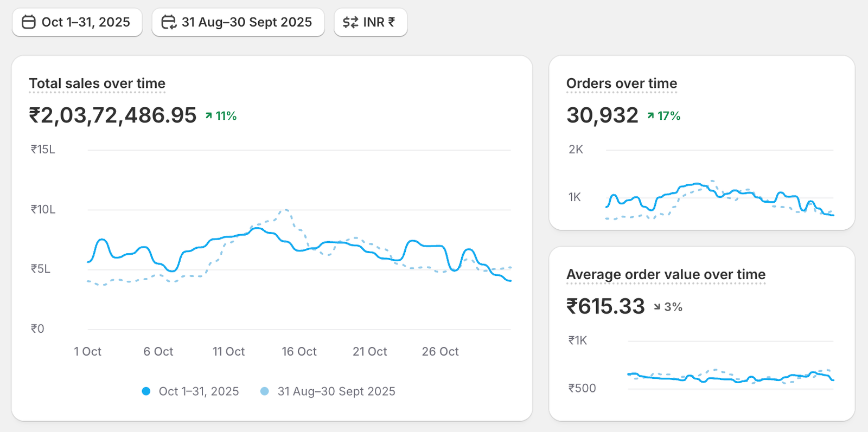Click the calendar icon beside Oct 1–31, 2025

point(28,22)
